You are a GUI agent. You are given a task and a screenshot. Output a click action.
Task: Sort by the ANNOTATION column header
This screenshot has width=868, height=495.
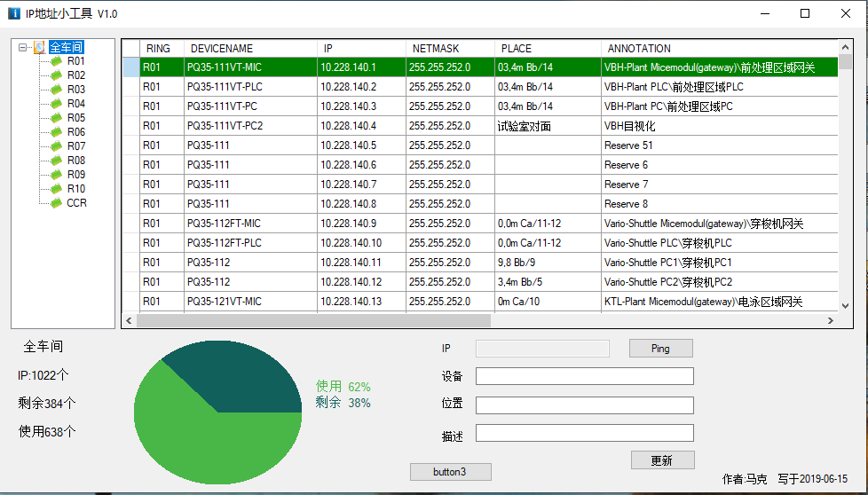coord(719,48)
